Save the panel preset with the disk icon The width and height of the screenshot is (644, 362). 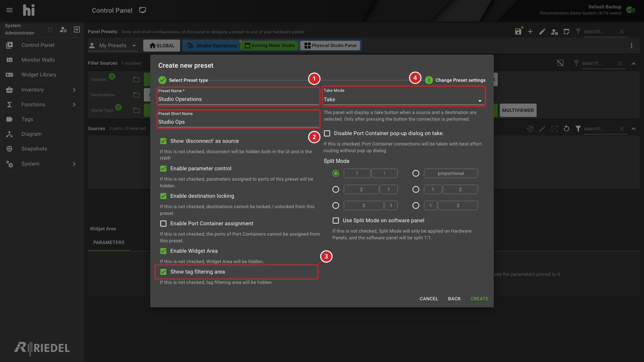(x=518, y=32)
